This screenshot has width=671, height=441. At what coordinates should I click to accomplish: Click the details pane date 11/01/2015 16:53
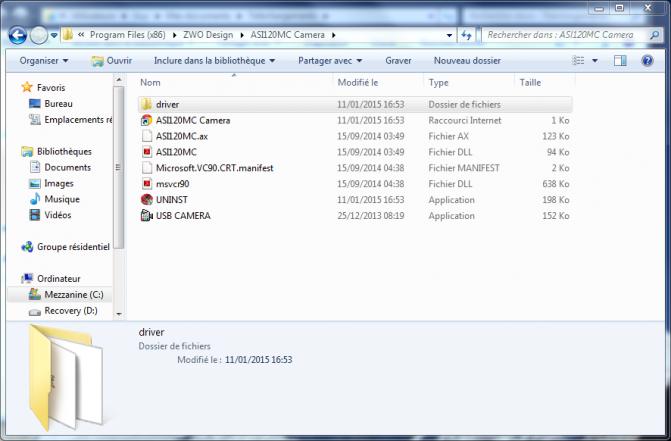(x=258, y=360)
